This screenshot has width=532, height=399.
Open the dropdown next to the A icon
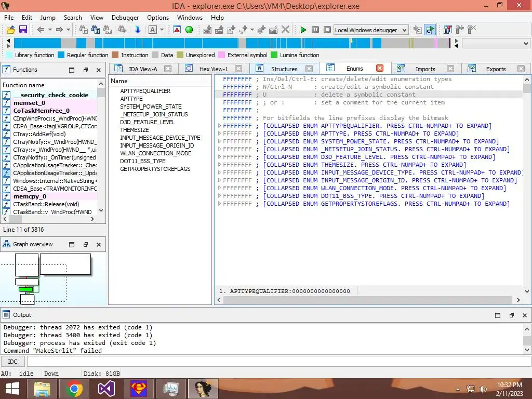[x=162, y=30]
